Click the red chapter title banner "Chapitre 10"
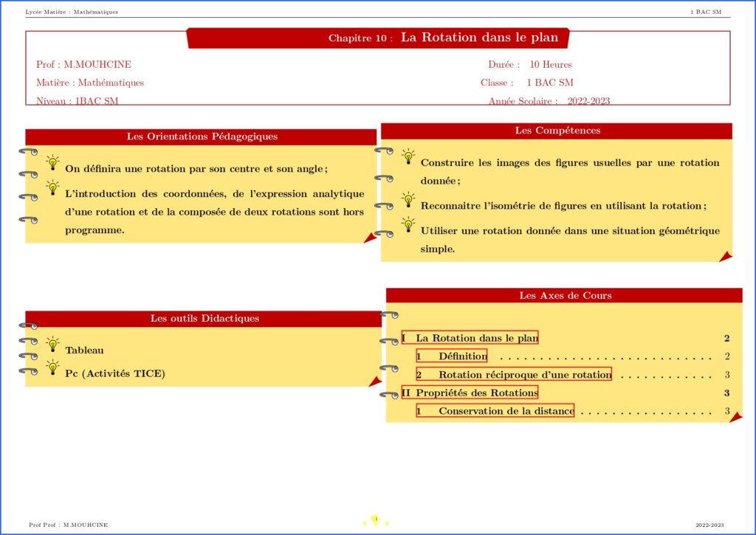 (378, 38)
